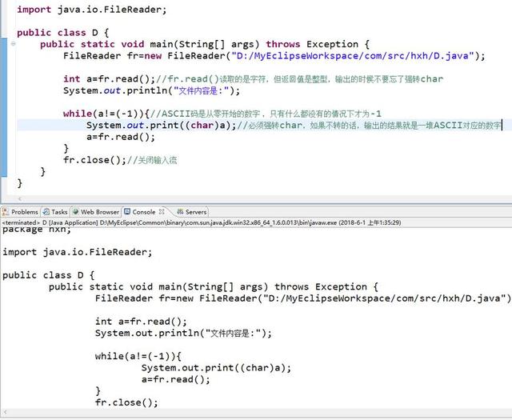This screenshot has height=420, width=512.
Task: Click the editor's horizontal scrollbar left arrow
Action: pos(19,198)
